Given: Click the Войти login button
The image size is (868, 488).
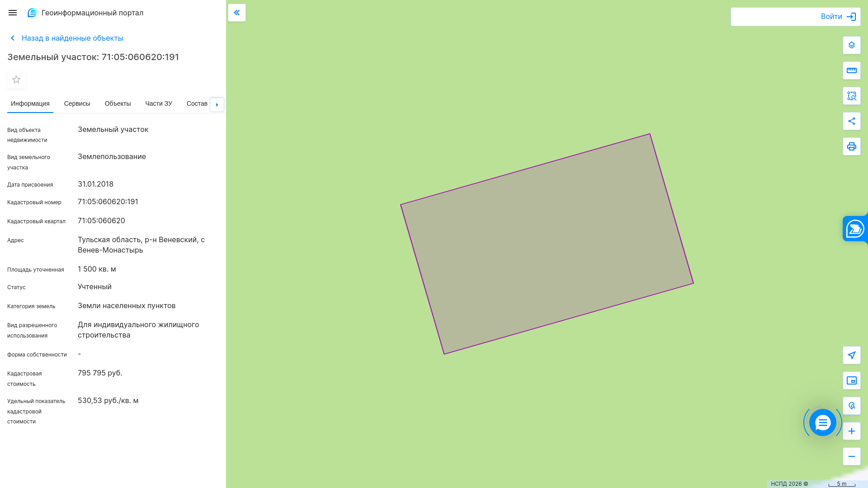Looking at the screenshot, I should coord(838,17).
